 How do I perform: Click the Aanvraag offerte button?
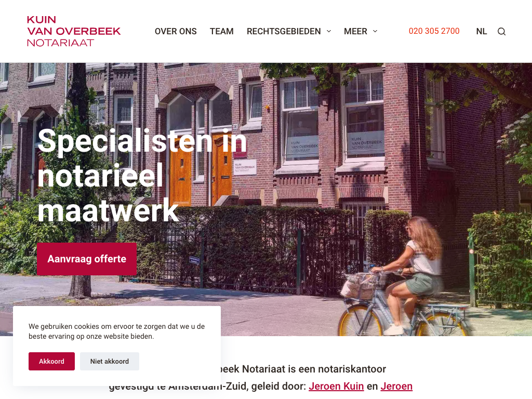[87, 259]
